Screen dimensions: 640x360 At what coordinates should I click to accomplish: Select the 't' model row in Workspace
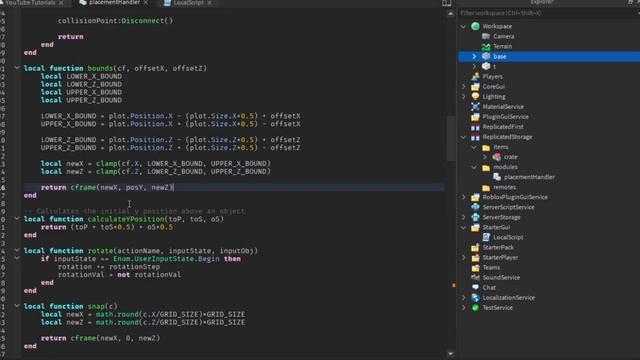pos(549,66)
